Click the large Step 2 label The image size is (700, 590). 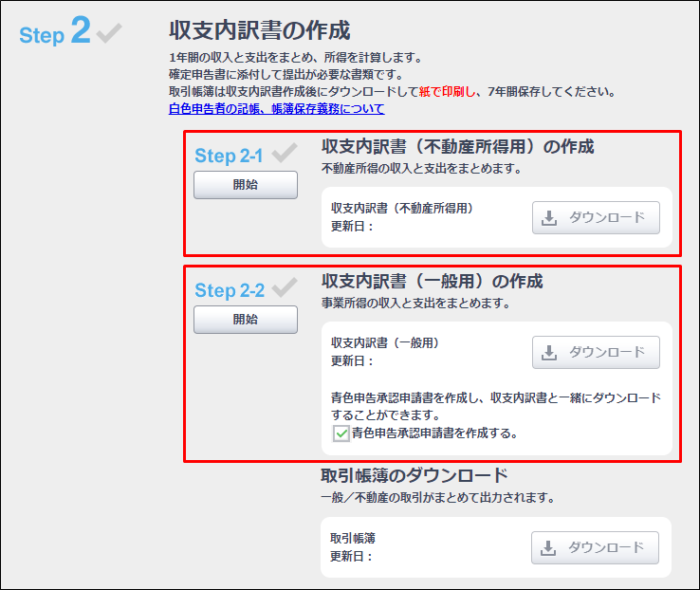coord(55,31)
